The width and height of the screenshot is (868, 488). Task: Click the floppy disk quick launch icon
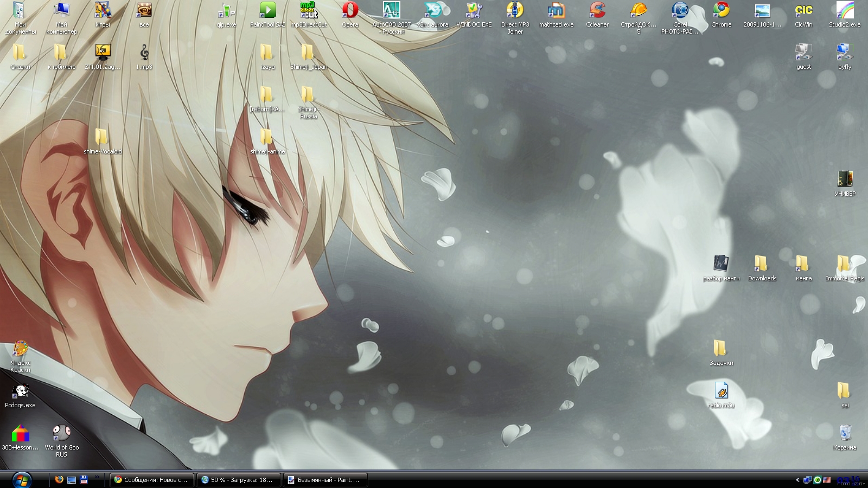point(84,479)
